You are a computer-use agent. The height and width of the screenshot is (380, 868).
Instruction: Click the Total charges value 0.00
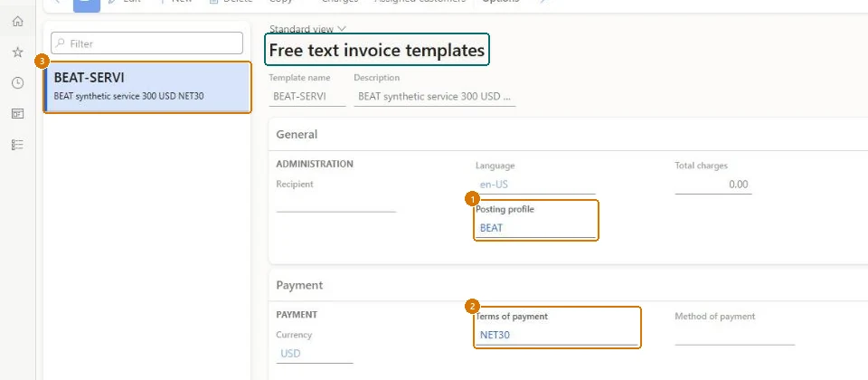point(713,185)
